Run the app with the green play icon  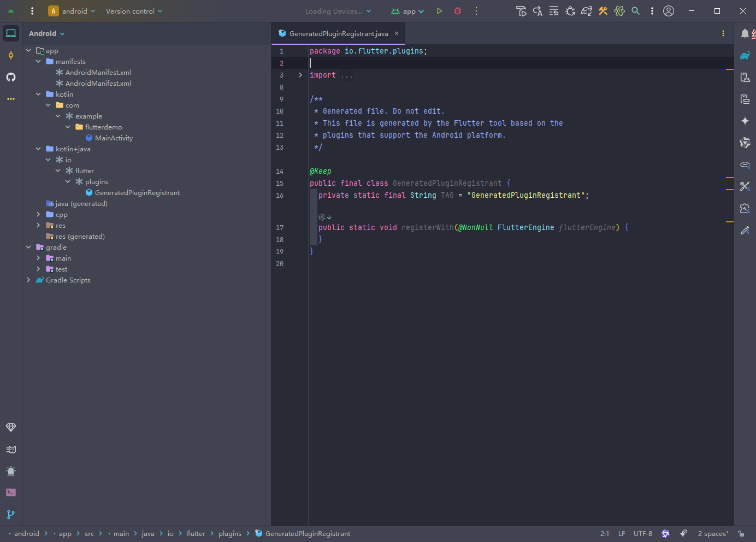point(439,11)
